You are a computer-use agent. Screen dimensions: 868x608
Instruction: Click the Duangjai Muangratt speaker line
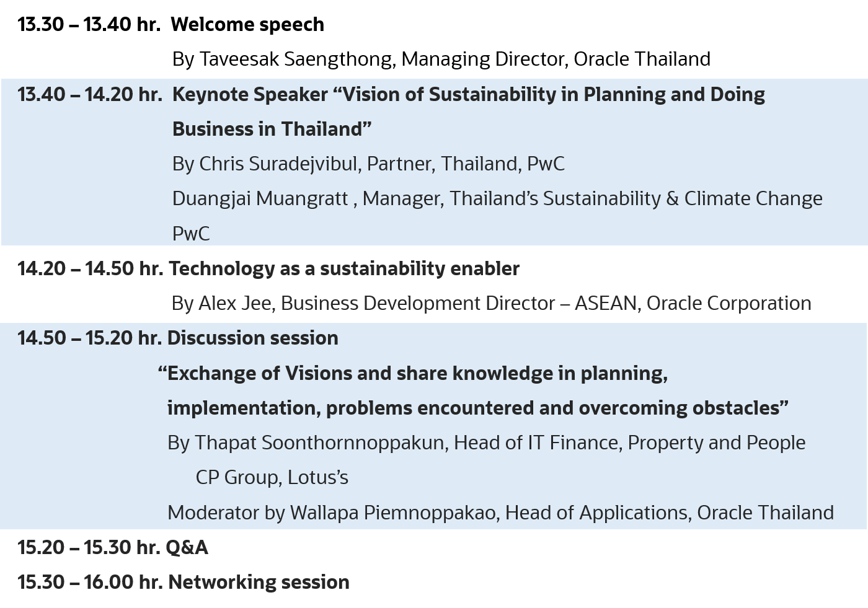click(497, 199)
